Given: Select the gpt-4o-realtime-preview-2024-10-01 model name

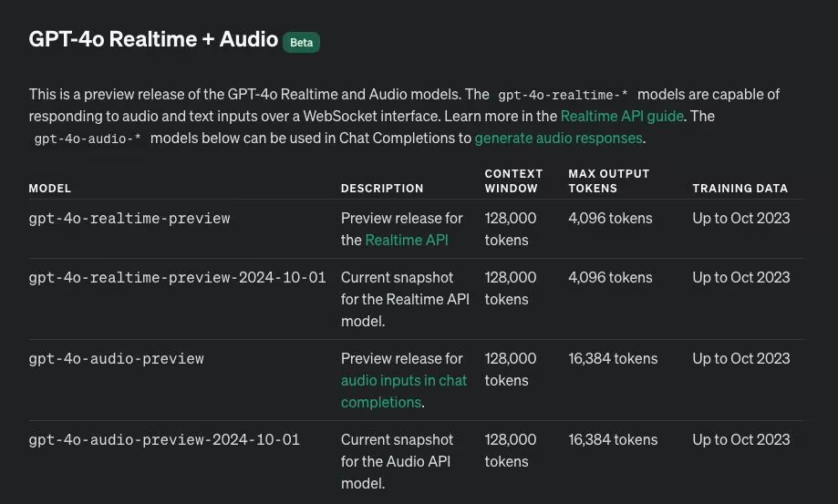Looking at the screenshot, I should [178, 278].
